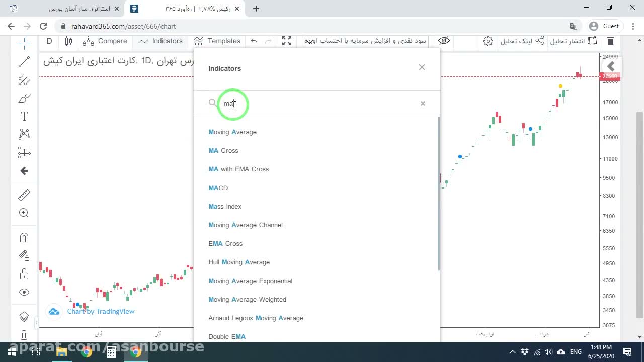Toggle hide all drawings eye tool
This screenshot has width=644, height=362.
pos(24,292)
